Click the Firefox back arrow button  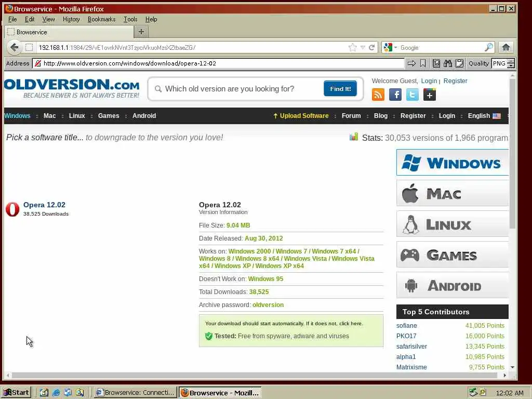(x=14, y=47)
